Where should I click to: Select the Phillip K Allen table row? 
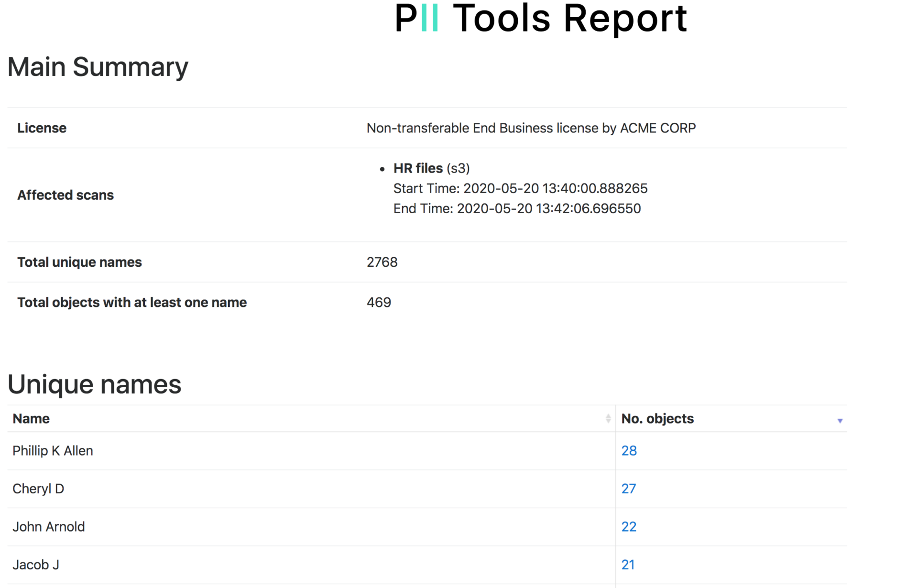53,450
